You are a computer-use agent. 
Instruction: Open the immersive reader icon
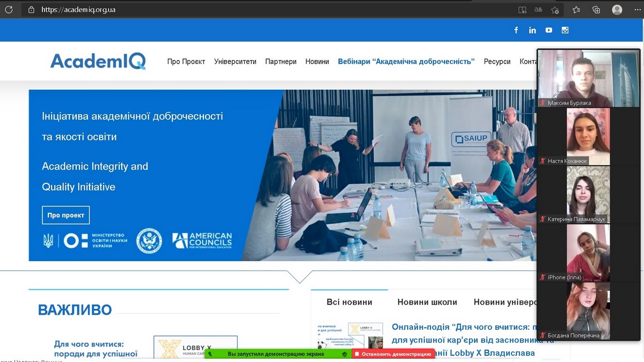tap(522, 9)
